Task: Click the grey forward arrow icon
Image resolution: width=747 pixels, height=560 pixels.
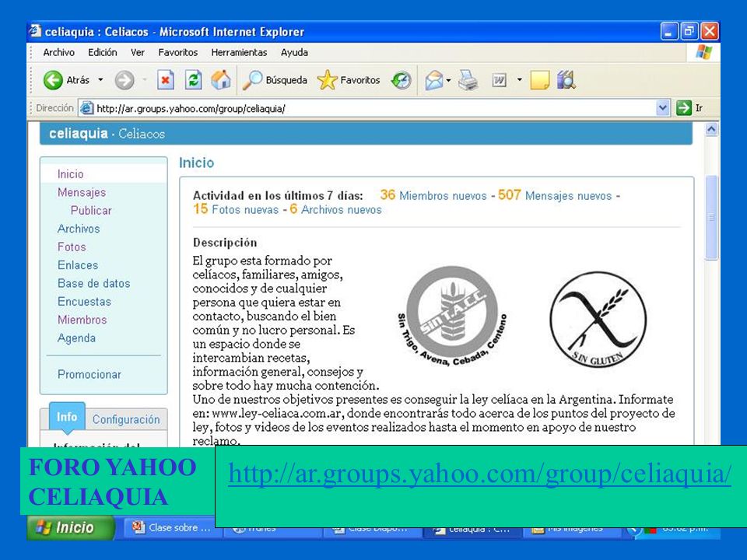Action: point(124,80)
